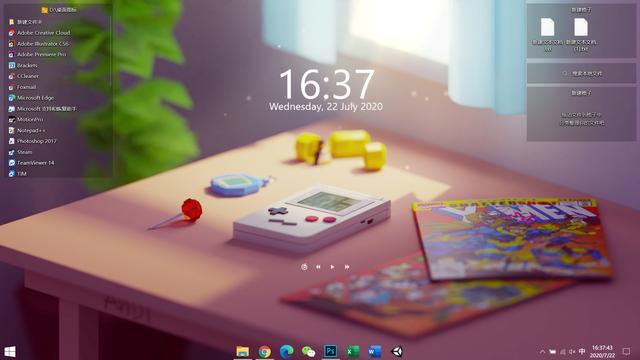Viewport: 640px width, 360px height.
Task: Click the circular icon left of previous-track
Action: click(x=304, y=267)
